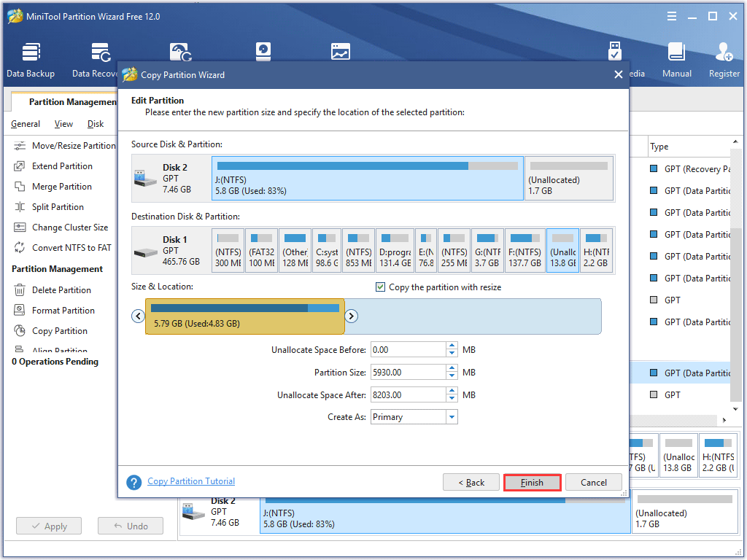Click the Disk 2 drive icon in source
Image resolution: width=747 pixels, height=560 pixels.
click(145, 178)
